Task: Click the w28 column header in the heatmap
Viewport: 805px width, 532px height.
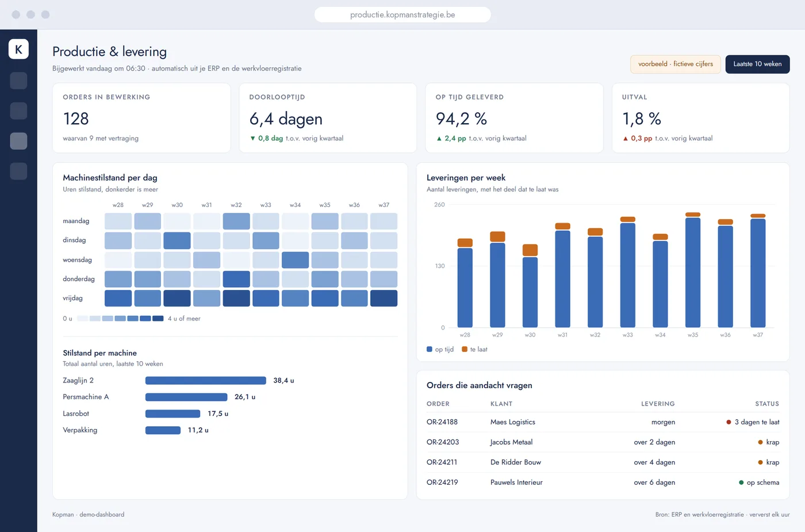Action: [118, 205]
